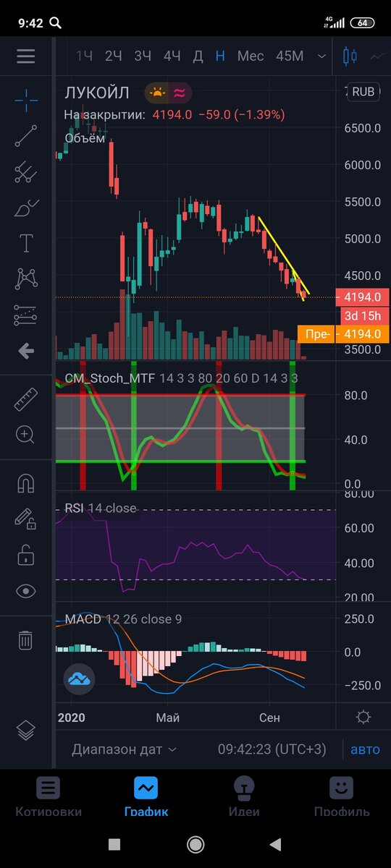Toggle lock all drawing tools

[x=26, y=555]
